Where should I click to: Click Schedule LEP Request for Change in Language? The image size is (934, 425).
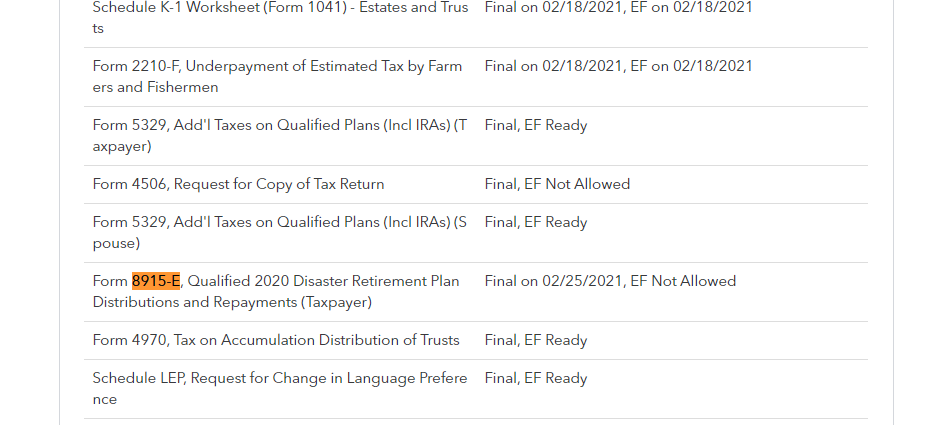pos(279,379)
